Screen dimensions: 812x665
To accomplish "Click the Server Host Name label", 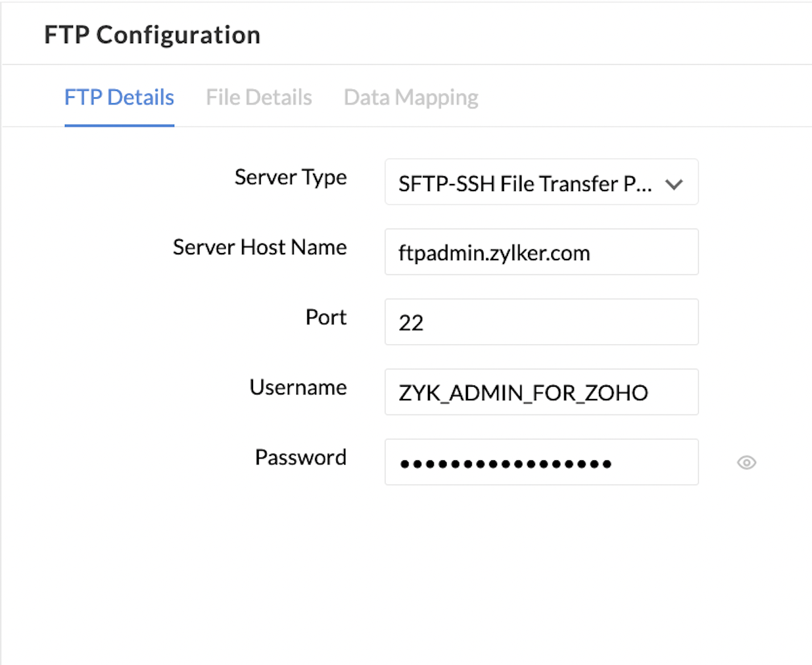I will 259,247.
